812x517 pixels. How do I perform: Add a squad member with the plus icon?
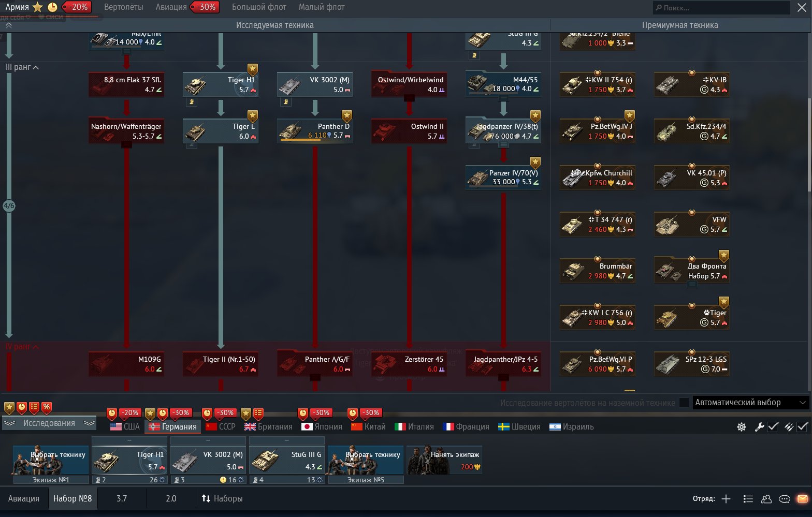point(726,499)
